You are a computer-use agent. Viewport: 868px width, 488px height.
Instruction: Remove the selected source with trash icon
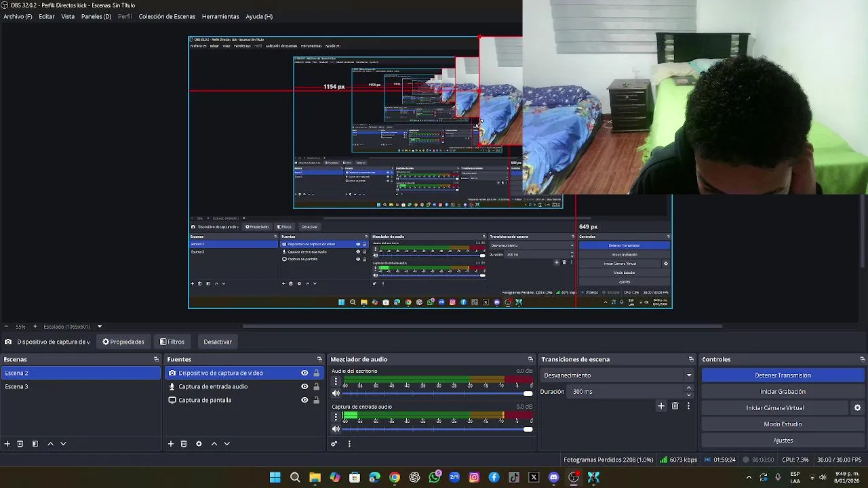[x=184, y=444]
